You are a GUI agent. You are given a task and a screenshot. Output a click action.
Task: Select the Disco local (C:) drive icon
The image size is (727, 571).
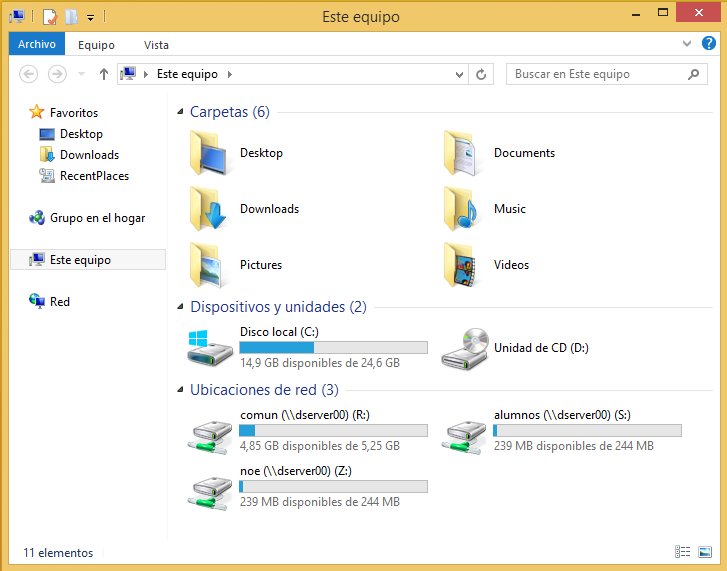210,348
